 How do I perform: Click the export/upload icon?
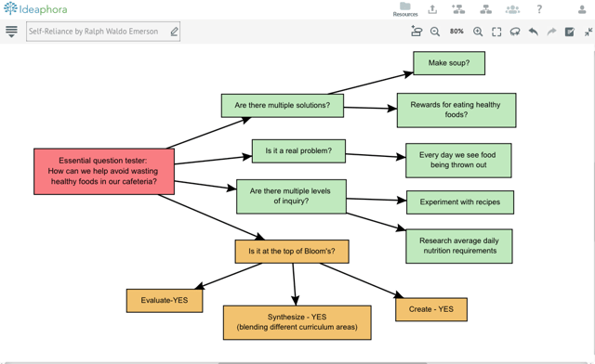(x=432, y=9)
